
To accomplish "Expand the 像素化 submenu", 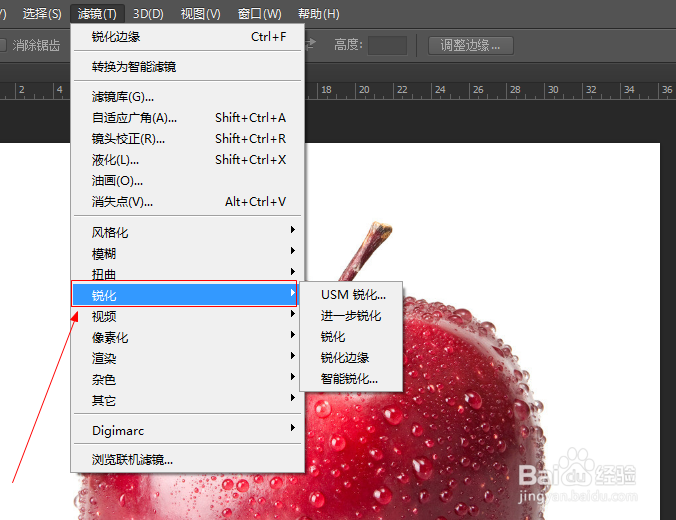I will coord(188,338).
